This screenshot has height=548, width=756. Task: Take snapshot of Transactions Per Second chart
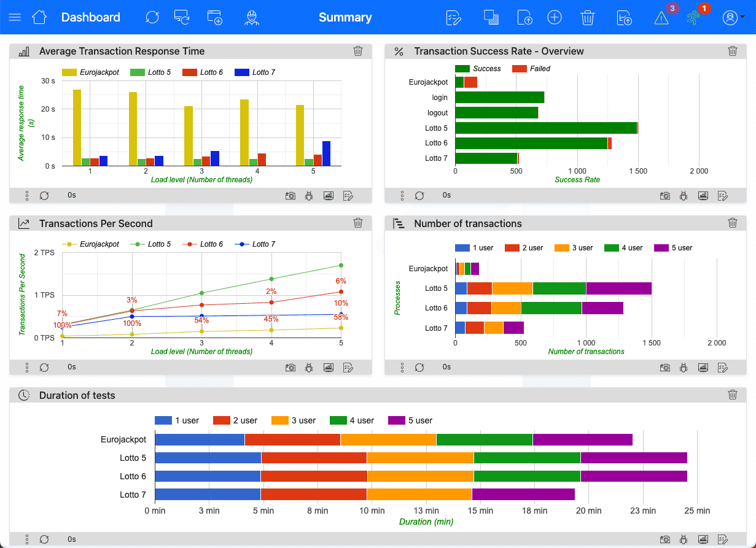click(290, 368)
